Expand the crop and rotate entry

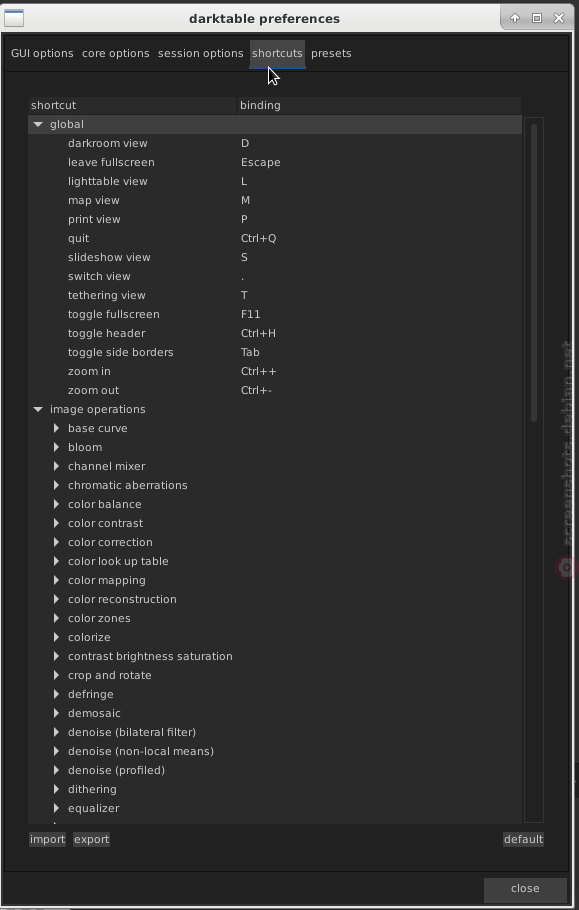pyautogui.click(x=56, y=675)
